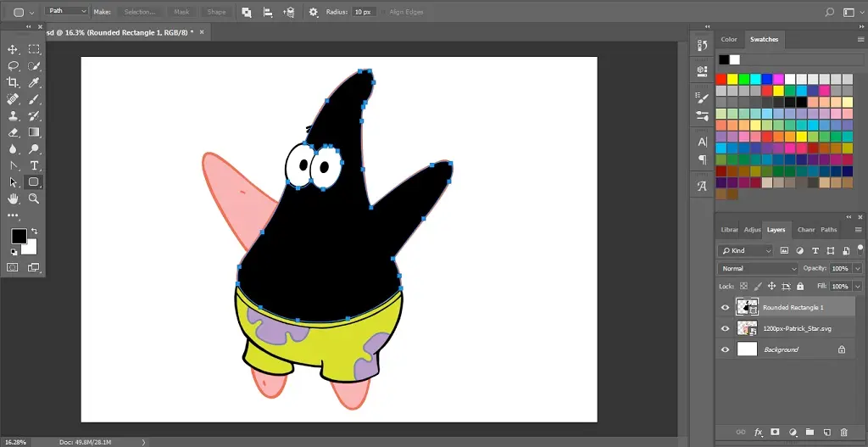
Task: Open the path arrangement options
Action: coord(288,12)
